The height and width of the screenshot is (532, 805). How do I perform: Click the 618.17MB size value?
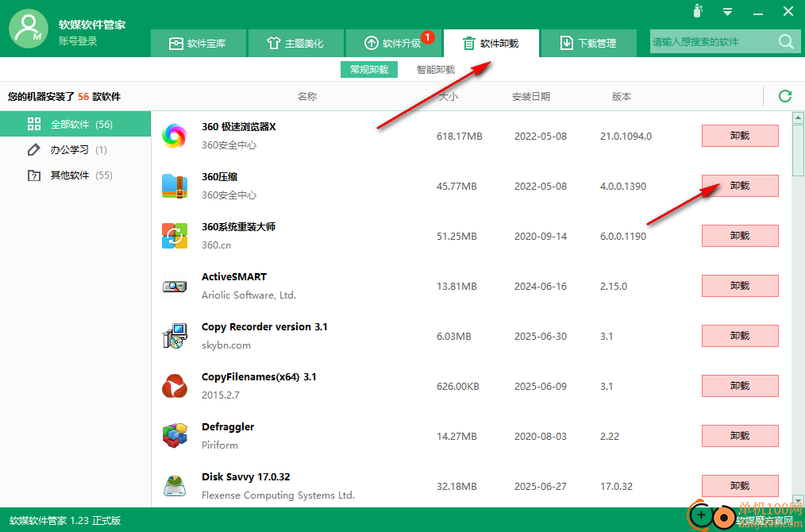pos(460,136)
